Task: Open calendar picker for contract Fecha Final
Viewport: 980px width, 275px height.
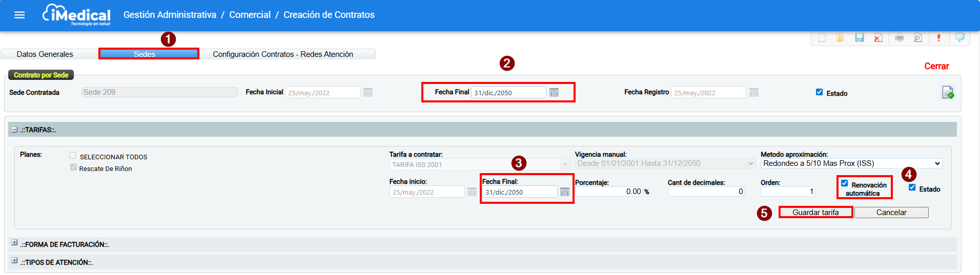Action: pos(554,93)
